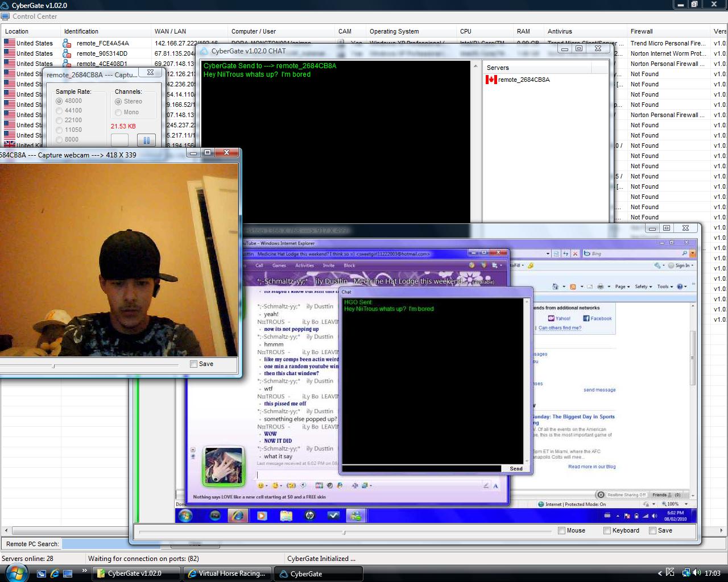Screen dimensions: 728x582
Task: Click the user icon beside remote_905314DD
Action: 67,53
